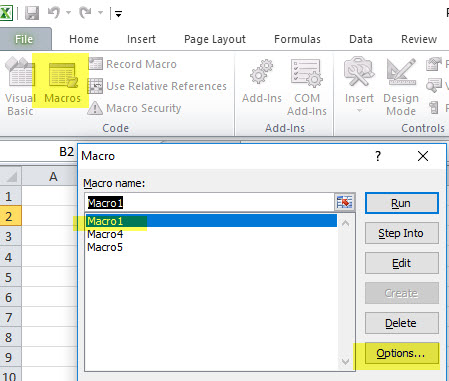Viewport: 449px width, 381px height.
Task: Click the Undo arrow icon
Action: pyautogui.click(x=54, y=13)
